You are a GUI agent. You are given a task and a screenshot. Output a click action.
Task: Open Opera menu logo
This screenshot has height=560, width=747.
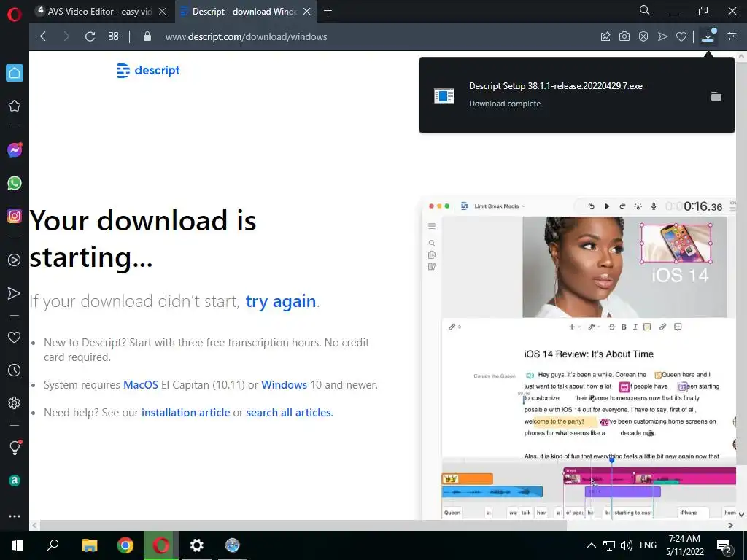(x=15, y=15)
